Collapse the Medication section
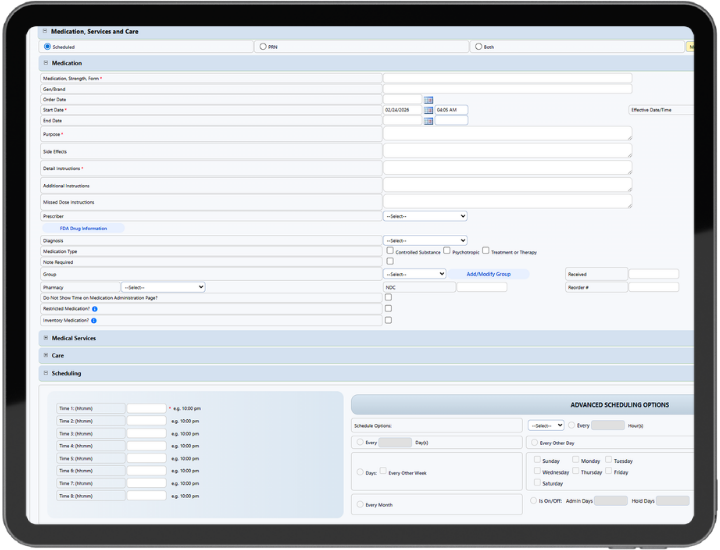 tap(45, 63)
